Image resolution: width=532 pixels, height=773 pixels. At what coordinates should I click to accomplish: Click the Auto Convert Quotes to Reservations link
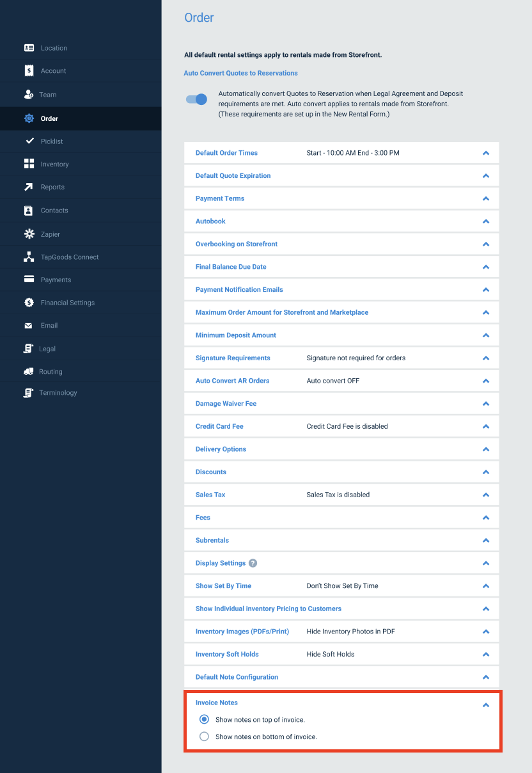pos(240,73)
